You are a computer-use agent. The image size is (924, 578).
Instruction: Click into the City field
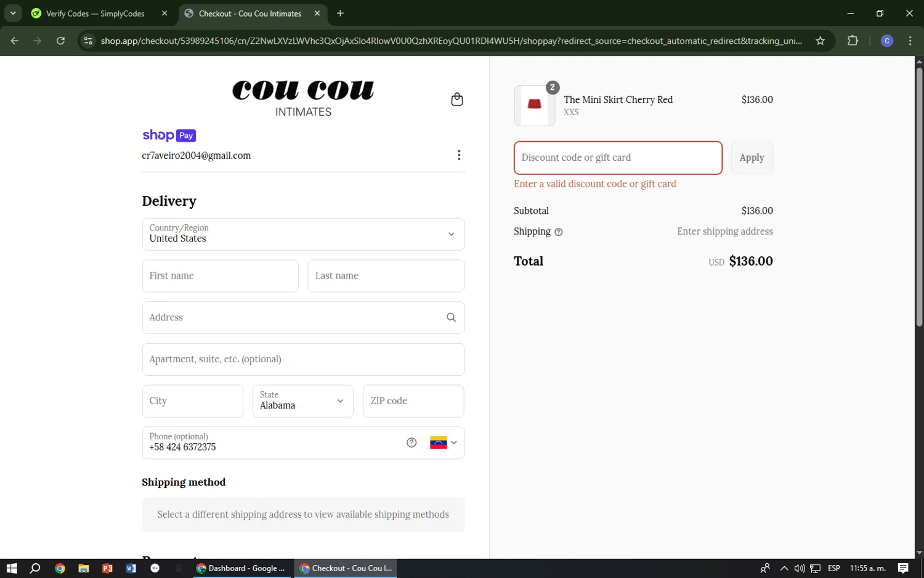tap(192, 401)
